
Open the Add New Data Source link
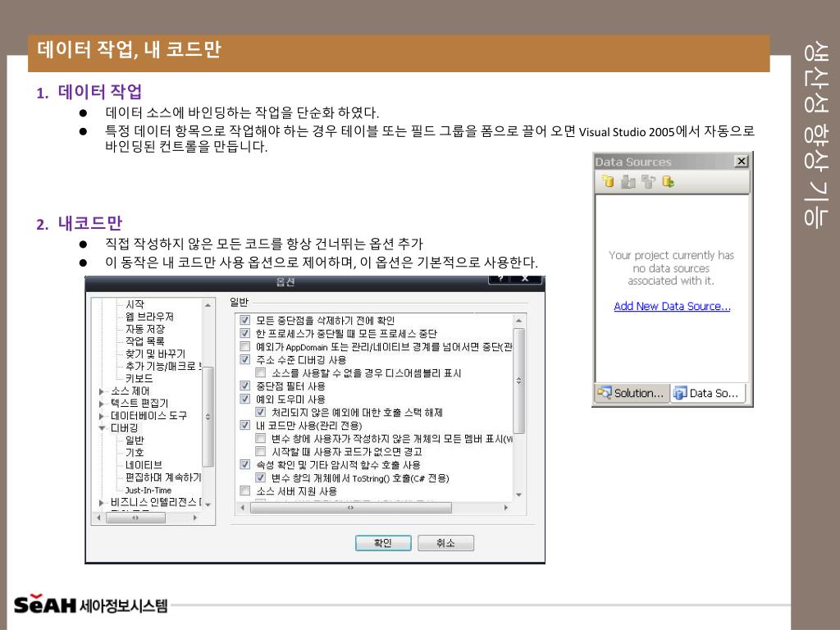tap(672, 306)
